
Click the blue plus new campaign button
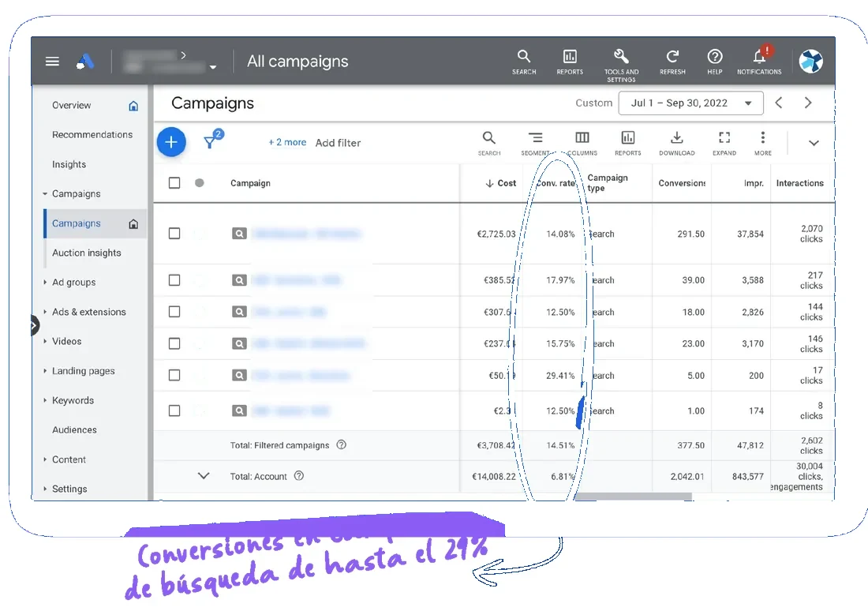click(171, 142)
